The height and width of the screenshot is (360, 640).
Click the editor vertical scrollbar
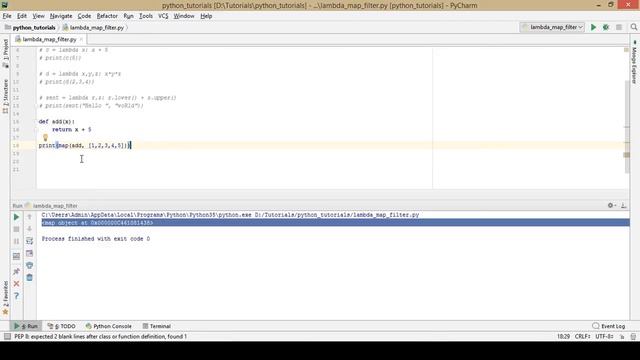tap(627, 127)
